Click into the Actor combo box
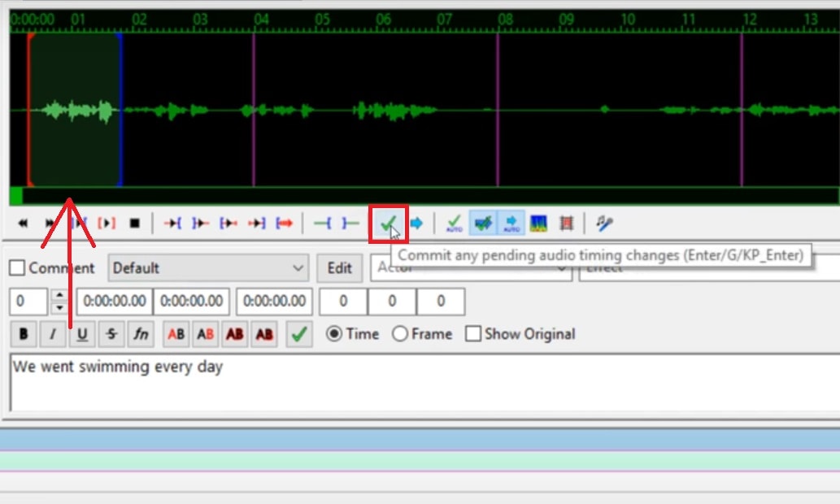Image resolution: width=840 pixels, height=504 pixels. (472, 267)
